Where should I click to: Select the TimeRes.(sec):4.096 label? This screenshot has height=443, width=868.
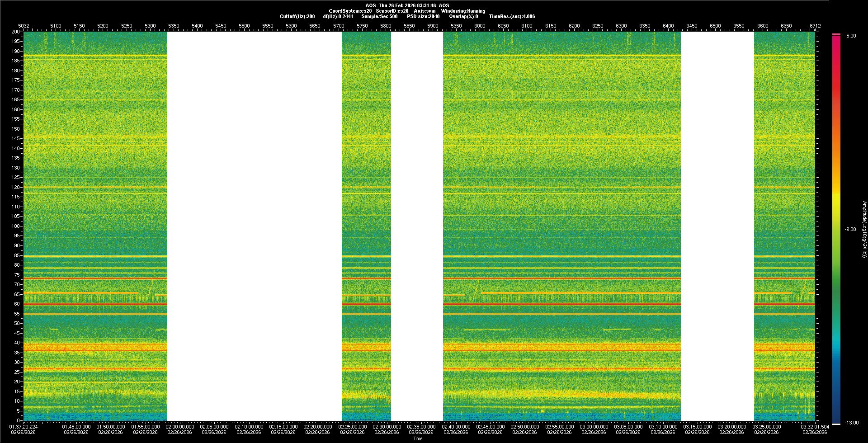point(512,16)
